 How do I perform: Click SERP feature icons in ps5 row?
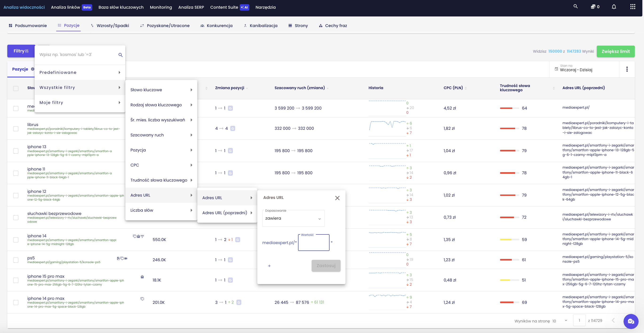tap(122, 258)
